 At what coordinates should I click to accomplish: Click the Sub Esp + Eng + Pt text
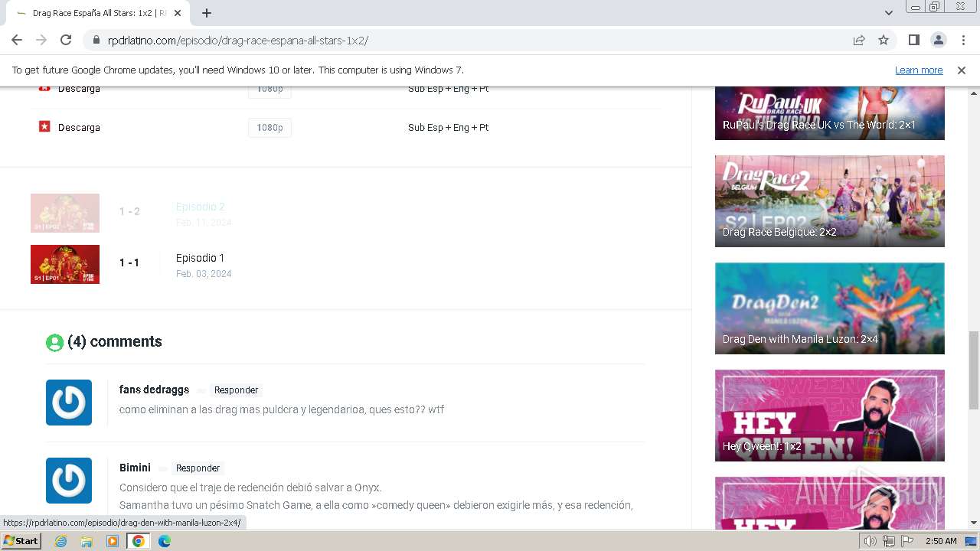click(x=448, y=128)
